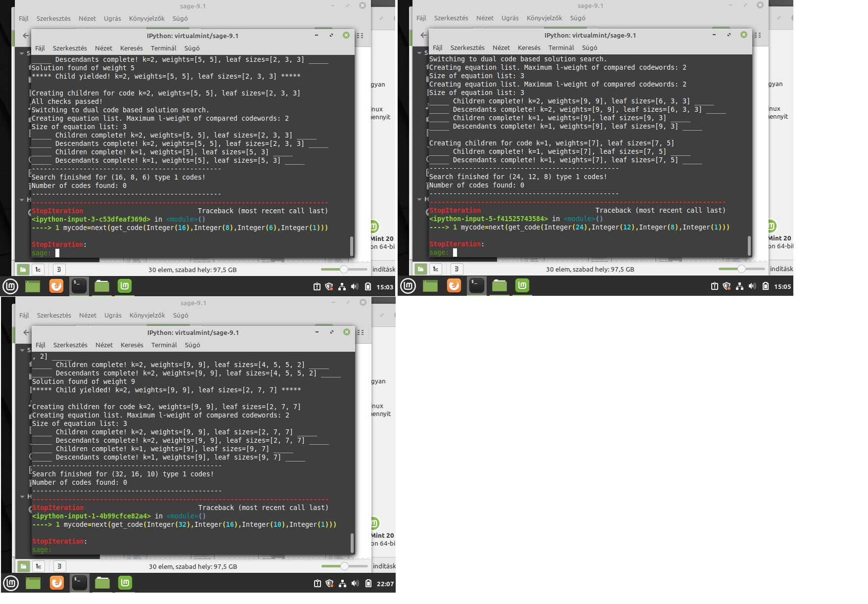This screenshot has width=868, height=604.
Task: Click the green Mint welcome icon in the 15:05 taskbar
Action: (522, 285)
